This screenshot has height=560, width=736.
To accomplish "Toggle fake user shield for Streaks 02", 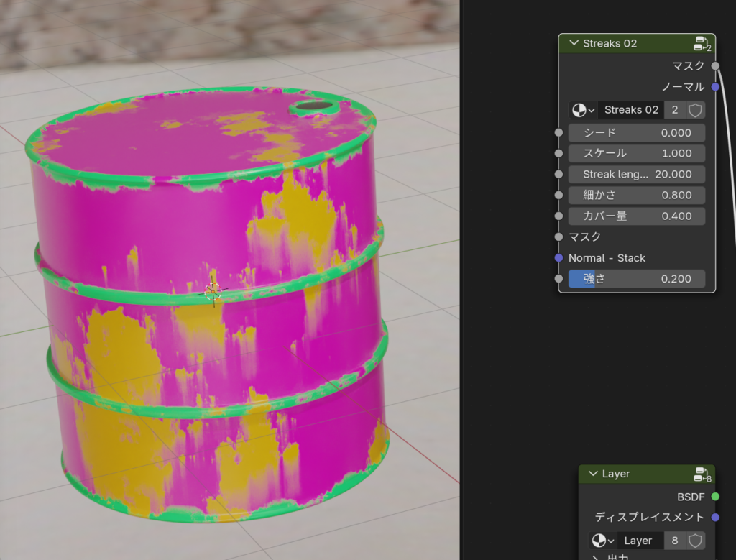I will tap(695, 110).
